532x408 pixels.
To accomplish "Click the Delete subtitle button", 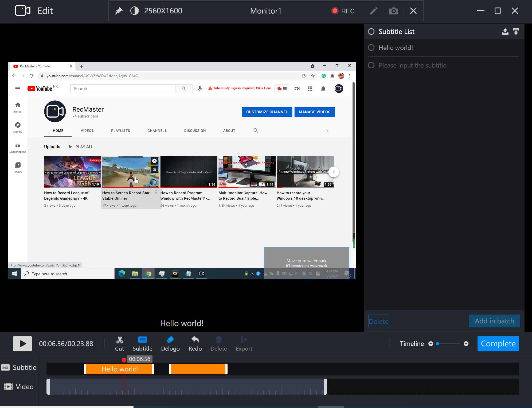I will coord(378,321).
